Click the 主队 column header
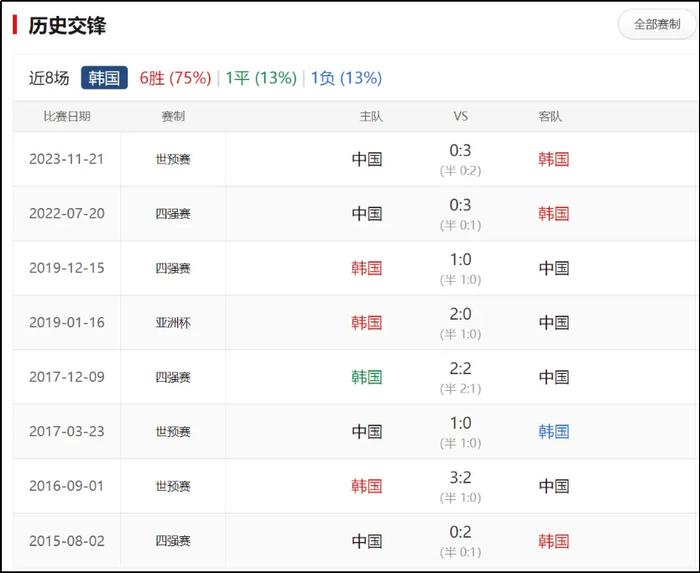 click(x=371, y=116)
